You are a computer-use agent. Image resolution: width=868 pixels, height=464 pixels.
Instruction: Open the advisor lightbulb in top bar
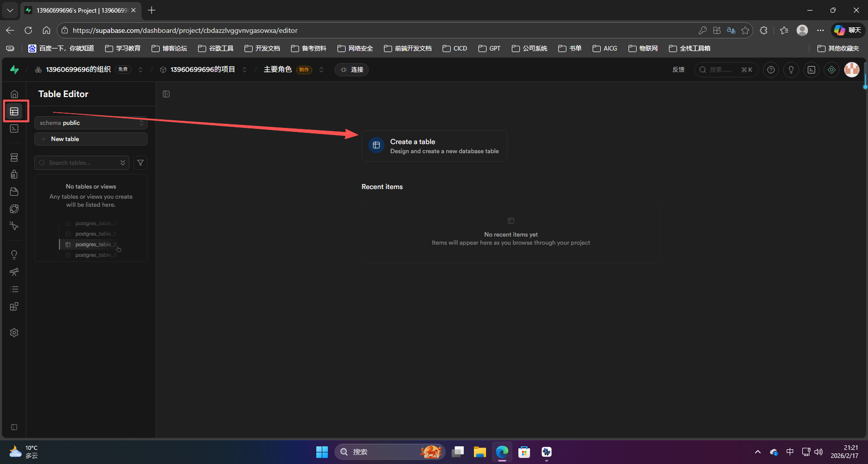(791, 70)
